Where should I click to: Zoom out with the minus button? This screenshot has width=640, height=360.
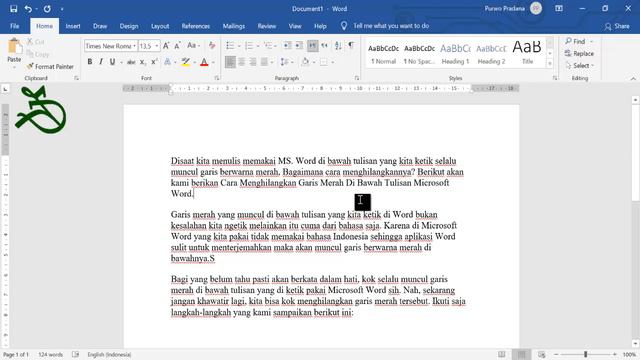556,354
